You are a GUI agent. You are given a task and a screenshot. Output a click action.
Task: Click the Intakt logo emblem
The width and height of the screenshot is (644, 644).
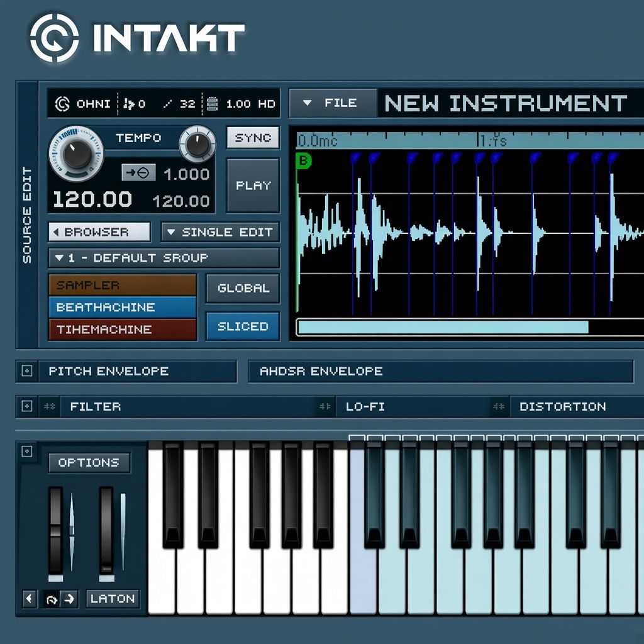(54, 38)
